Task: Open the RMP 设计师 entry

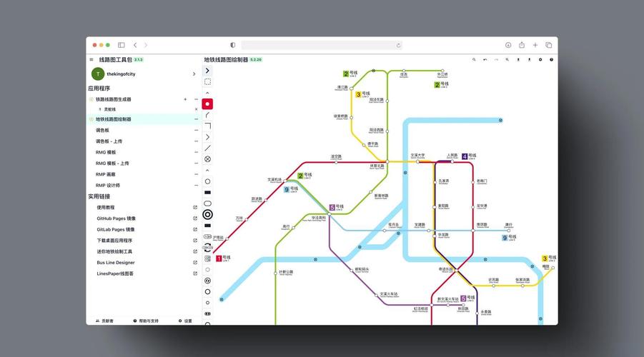Action: click(x=108, y=186)
